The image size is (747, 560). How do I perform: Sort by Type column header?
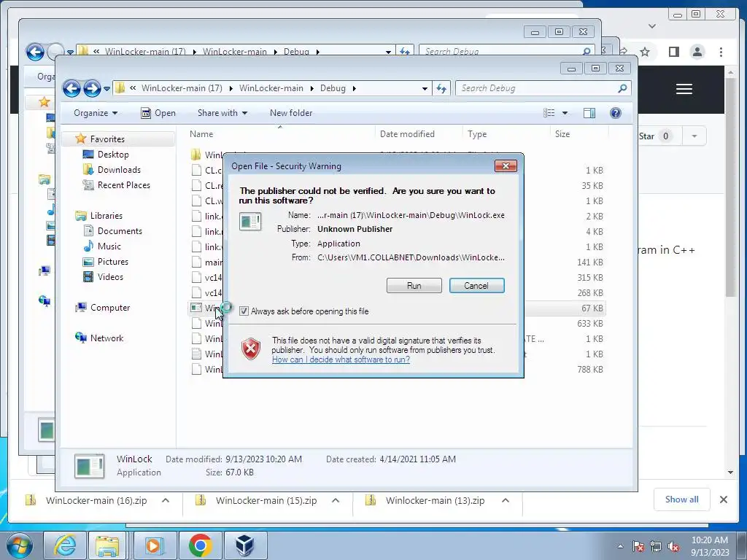point(506,134)
